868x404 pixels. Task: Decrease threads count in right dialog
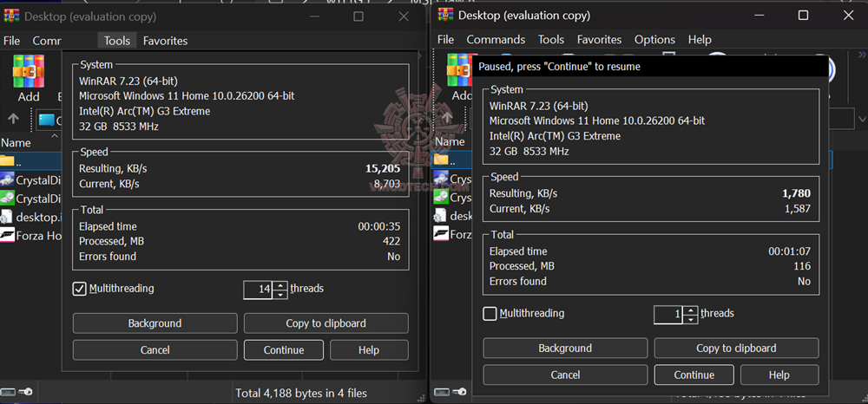pos(690,319)
